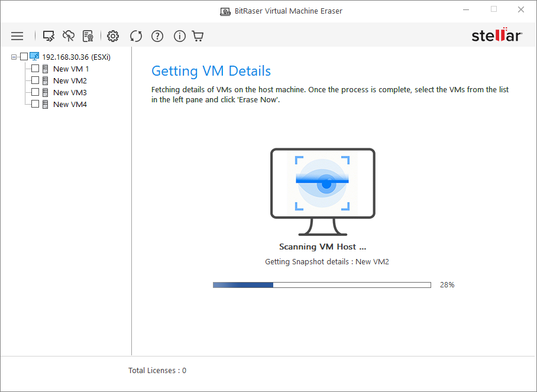The height and width of the screenshot is (392, 537).
Task: Open Help question mark icon
Action: [x=157, y=36]
